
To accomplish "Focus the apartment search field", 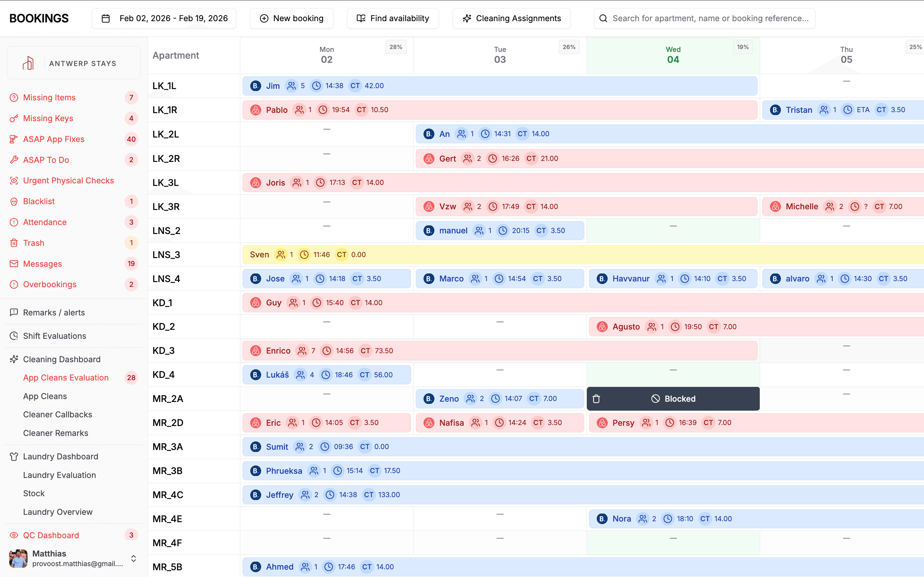I will (x=710, y=18).
